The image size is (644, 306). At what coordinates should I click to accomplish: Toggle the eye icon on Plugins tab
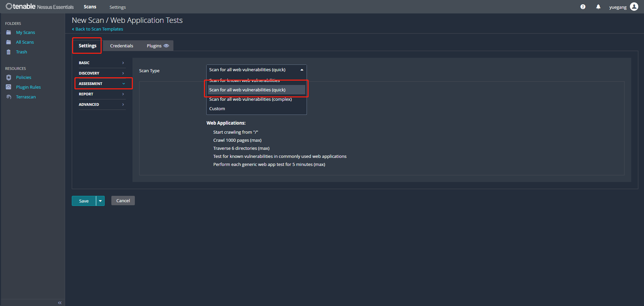coord(166,46)
